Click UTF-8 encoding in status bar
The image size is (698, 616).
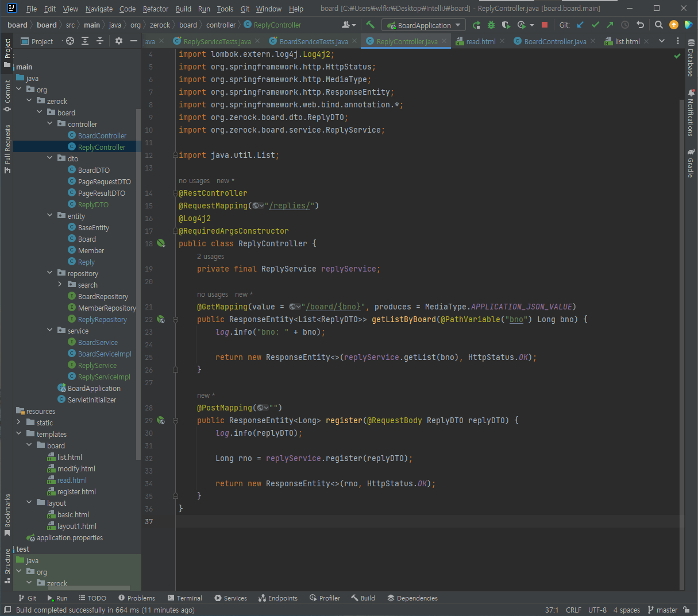tap(597, 610)
